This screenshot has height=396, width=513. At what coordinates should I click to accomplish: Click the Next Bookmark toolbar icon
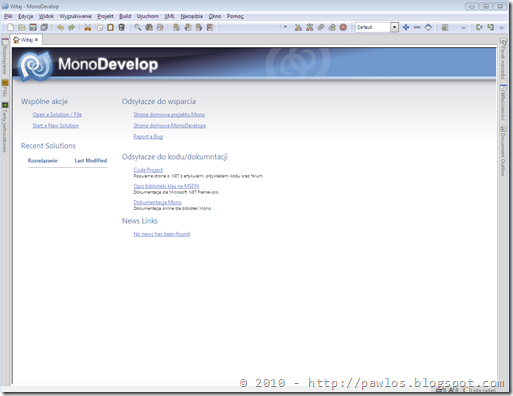[199, 27]
